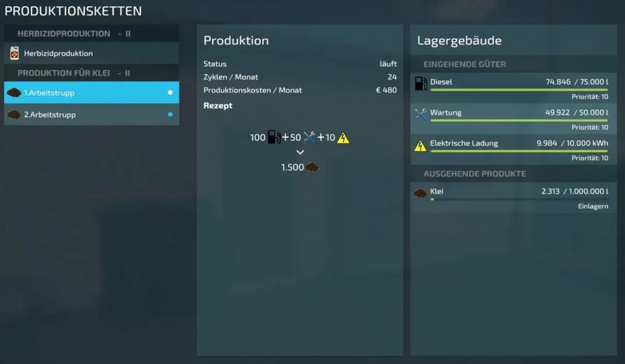Click Diesel Priorität: 10 label

coord(590,96)
